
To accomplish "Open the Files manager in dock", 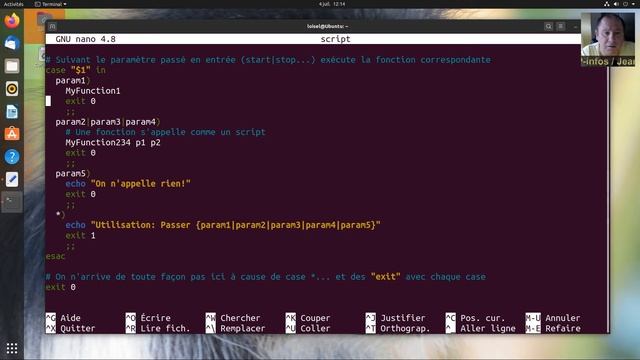I will 12,66.
